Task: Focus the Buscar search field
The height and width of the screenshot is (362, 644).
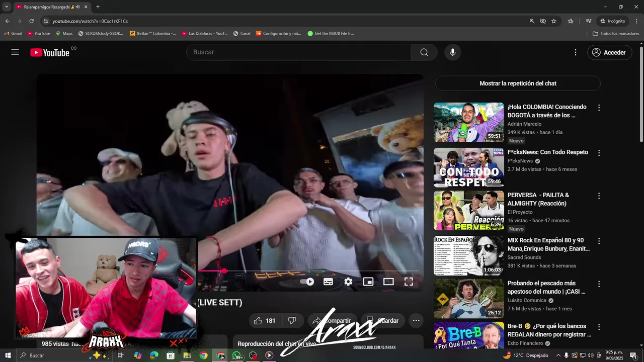Action: 299,52
